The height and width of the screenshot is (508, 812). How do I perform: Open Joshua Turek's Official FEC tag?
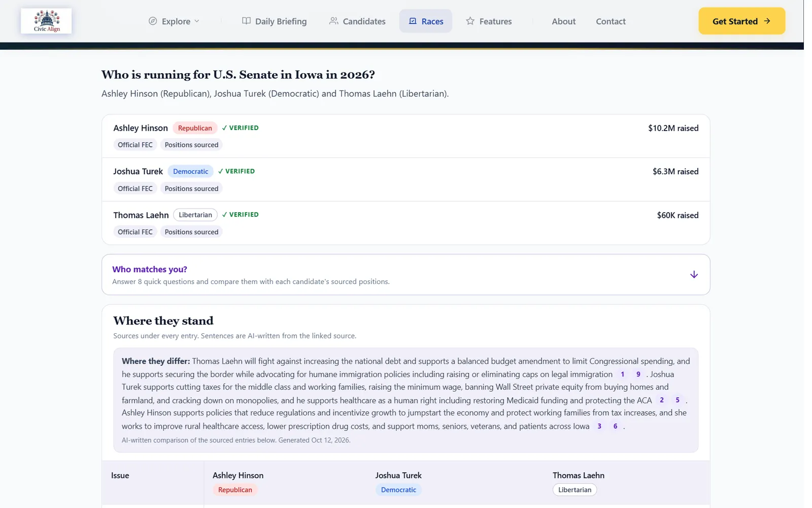[135, 188]
